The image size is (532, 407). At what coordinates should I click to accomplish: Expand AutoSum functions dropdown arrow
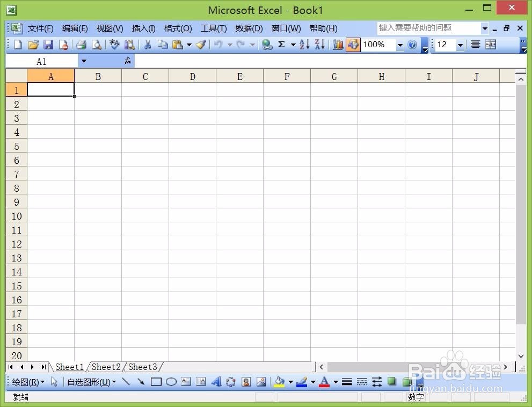pyautogui.click(x=293, y=45)
